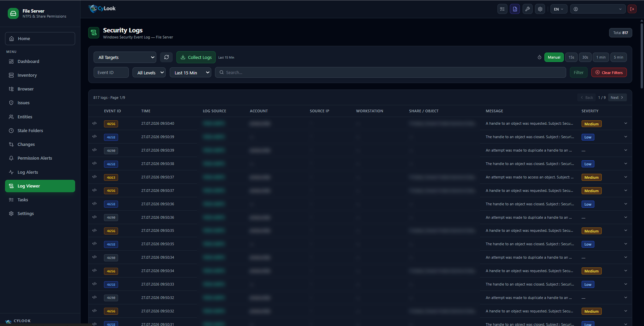Click the Total 817 badge
The width and height of the screenshot is (644, 326).
[x=621, y=33]
